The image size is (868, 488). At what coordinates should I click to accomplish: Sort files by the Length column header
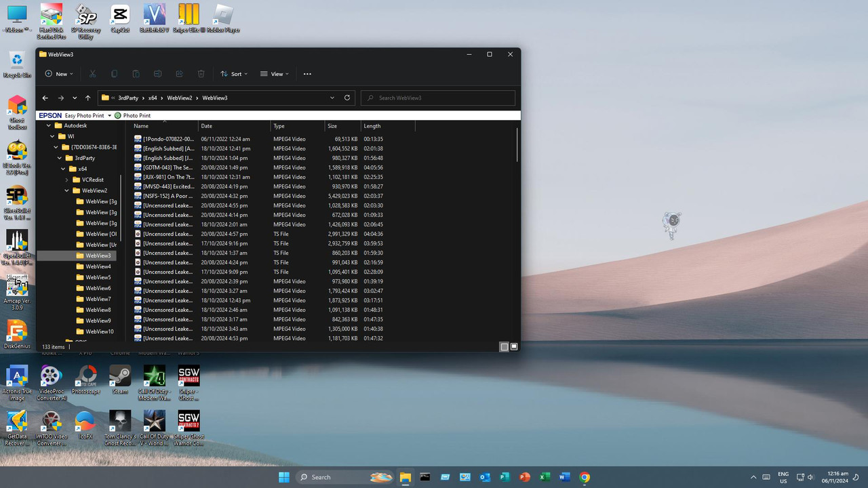click(387, 126)
